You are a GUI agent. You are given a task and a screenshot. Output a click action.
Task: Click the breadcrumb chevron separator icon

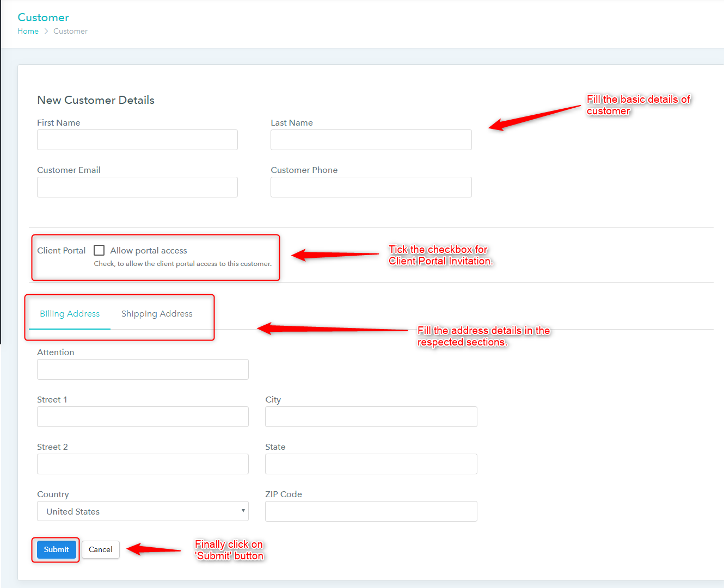pyautogui.click(x=46, y=31)
